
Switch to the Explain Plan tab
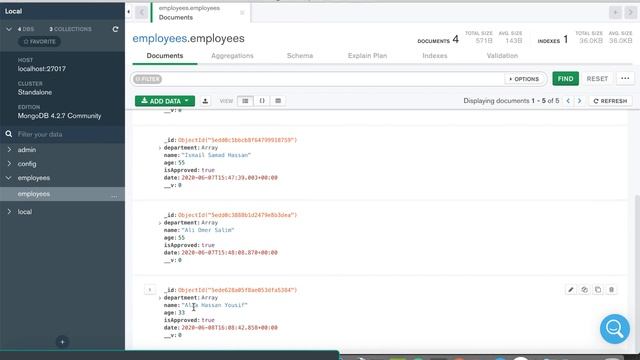[x=367, y=56]
